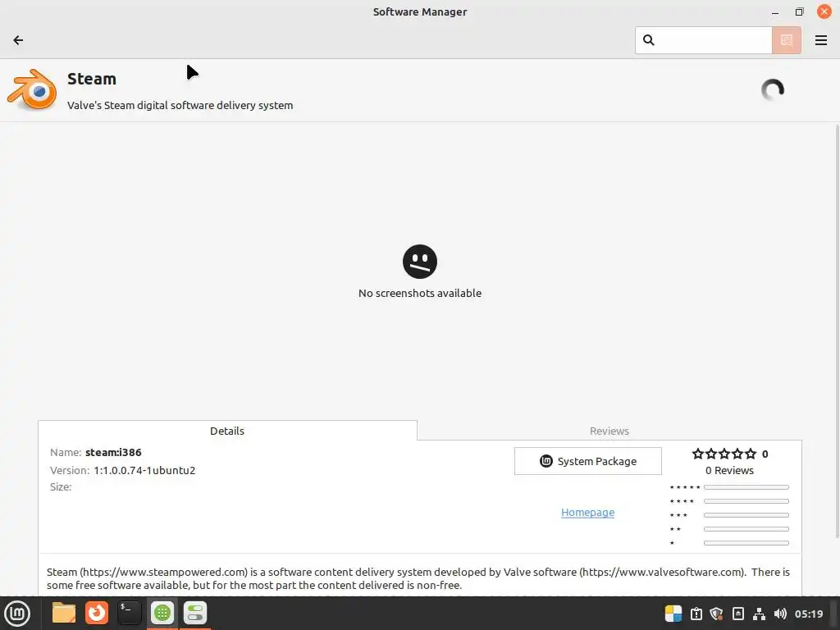Open the Linux Mint start menu
840x630 pixels.
click(x=17, y=614)
